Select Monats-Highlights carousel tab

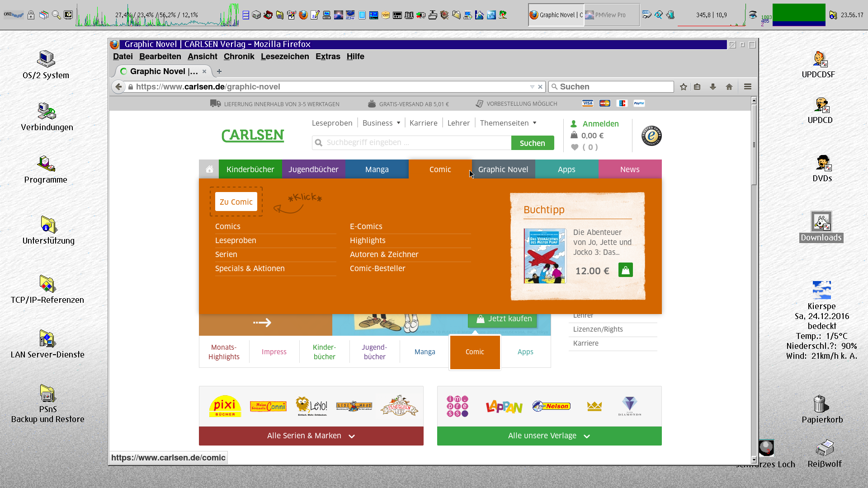224,352
